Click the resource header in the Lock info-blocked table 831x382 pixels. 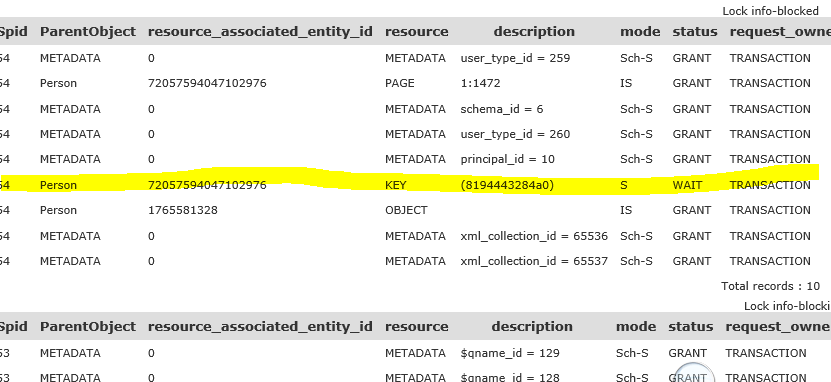pyautogui.click(x=417, y=32)
